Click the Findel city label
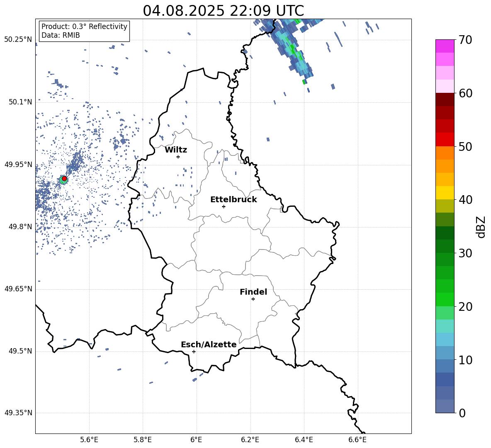The image size is (491, 448). (253, 292)
